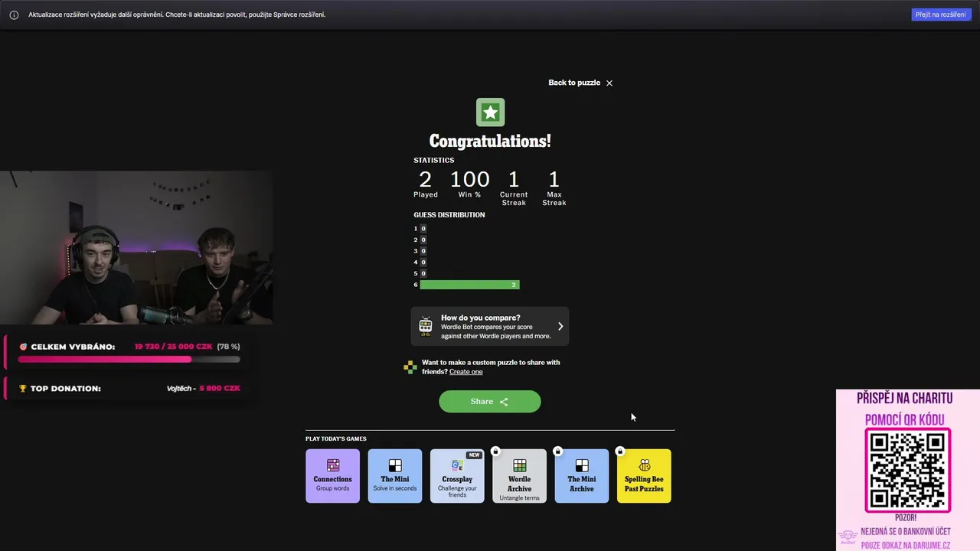Image resolution: width=980 pixels, height=551 pixels.
Task: Click the chevron on How do you compare
Action: tap(560, 327)
